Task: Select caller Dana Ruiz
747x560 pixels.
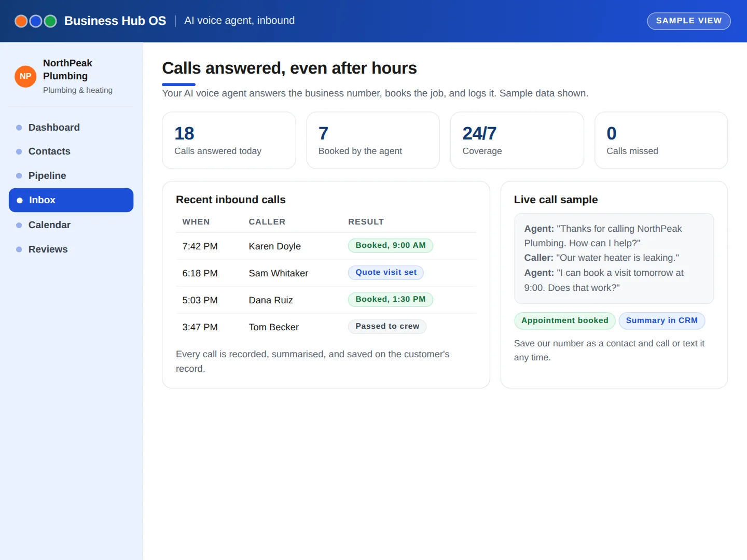Action: point(271,300)
